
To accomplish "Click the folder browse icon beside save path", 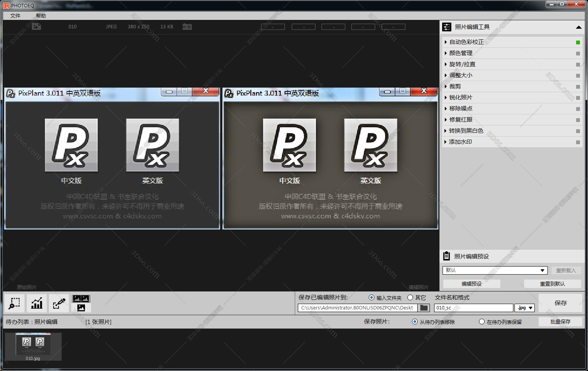I will 423,308.
